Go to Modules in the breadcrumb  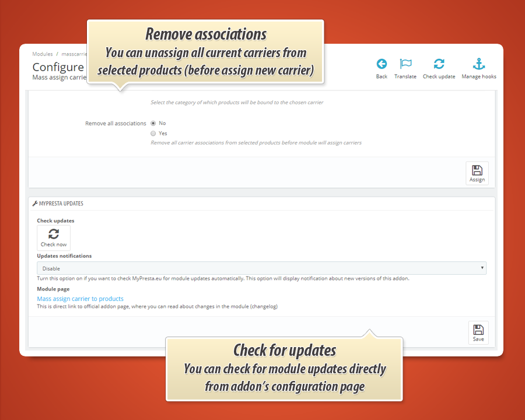pos(43,54)
